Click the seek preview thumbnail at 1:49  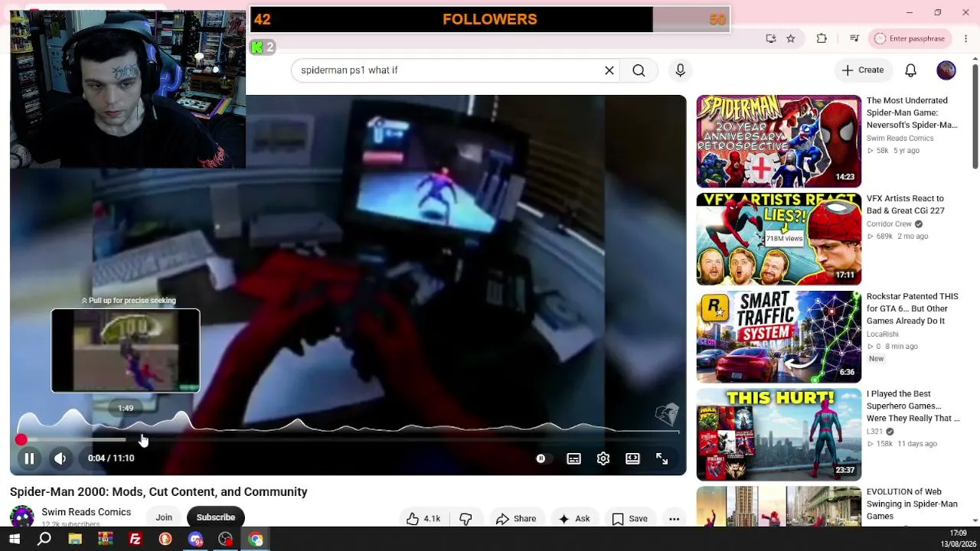pyautogui.click(x=126, y=350)
